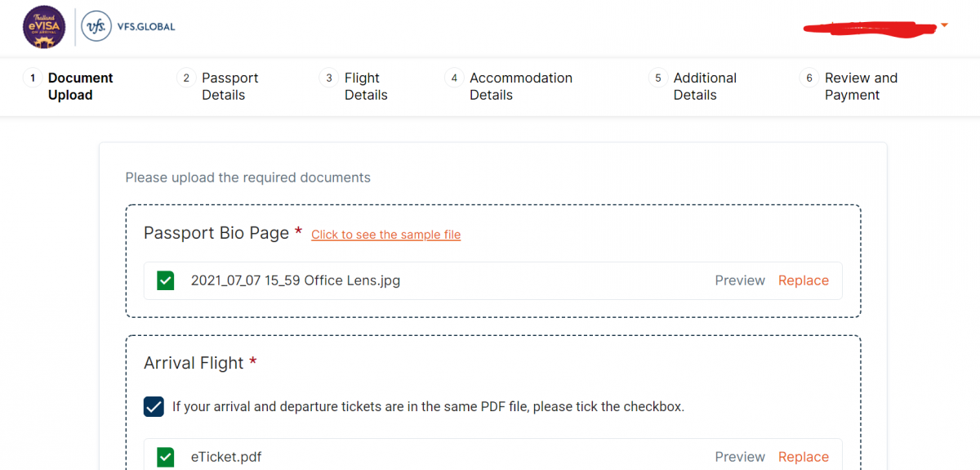
Task: Click step number 4 circle
Action: 454,78
